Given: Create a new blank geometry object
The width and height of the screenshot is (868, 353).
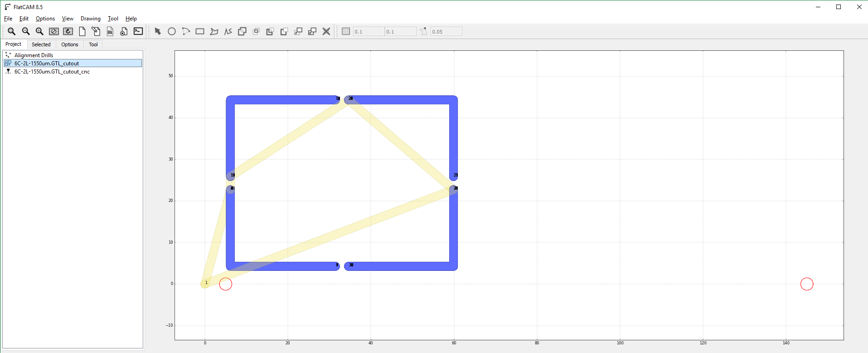Looking at the screenshot, I should pyautogui.click(x=82, y=31).
